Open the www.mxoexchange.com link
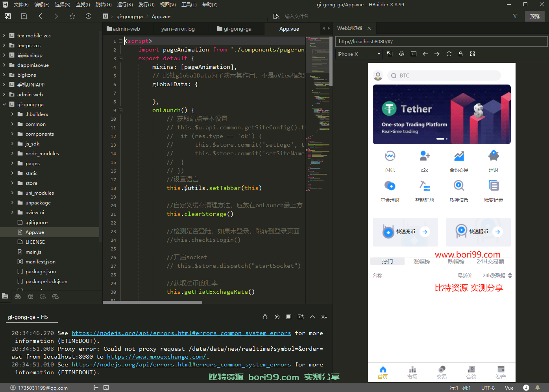Viewport: 549px width, 392px height. click(157, 357)
